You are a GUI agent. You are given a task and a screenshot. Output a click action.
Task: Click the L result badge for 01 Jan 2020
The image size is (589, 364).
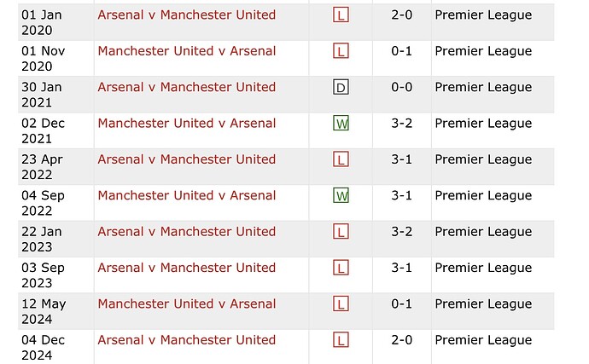(x=341, y=15)
